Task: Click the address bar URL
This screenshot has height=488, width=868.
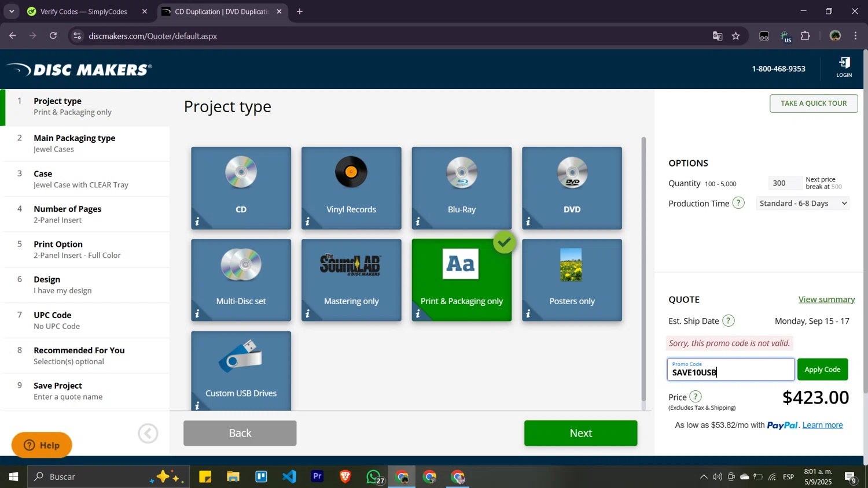Action: (x=153, y=36)
